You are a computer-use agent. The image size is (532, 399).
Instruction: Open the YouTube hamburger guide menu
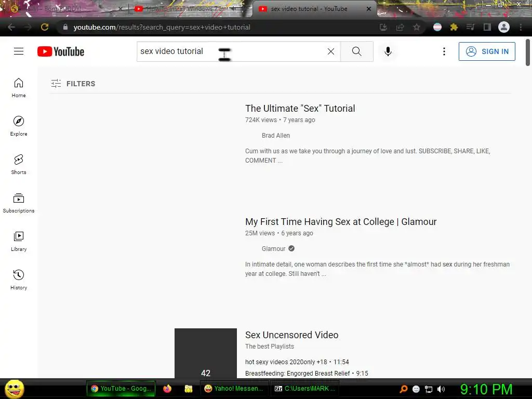click(19, 51)
